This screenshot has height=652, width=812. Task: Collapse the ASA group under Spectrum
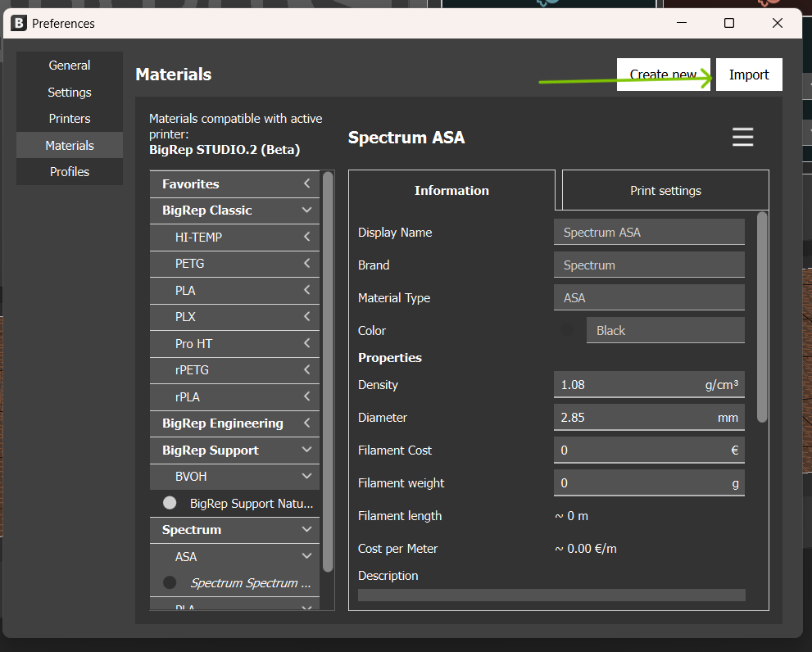coord(234,557)
